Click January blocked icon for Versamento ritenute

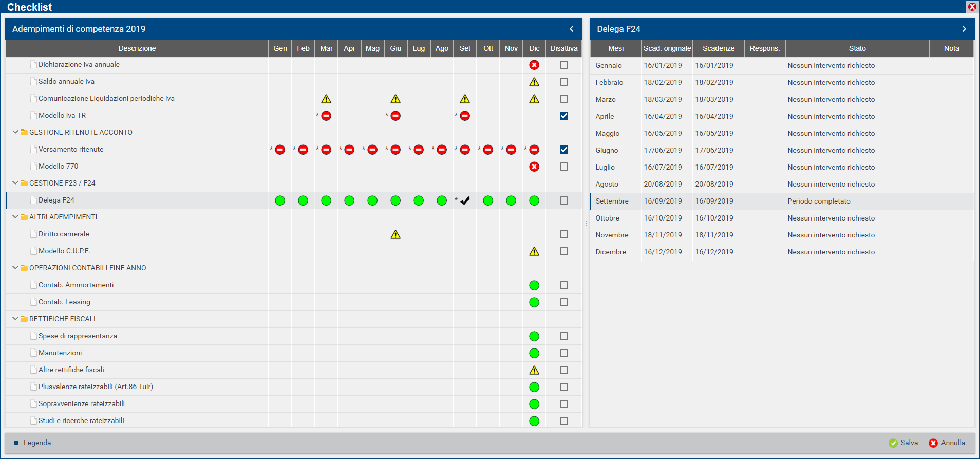pyautogui.click(x=280, y=150)
